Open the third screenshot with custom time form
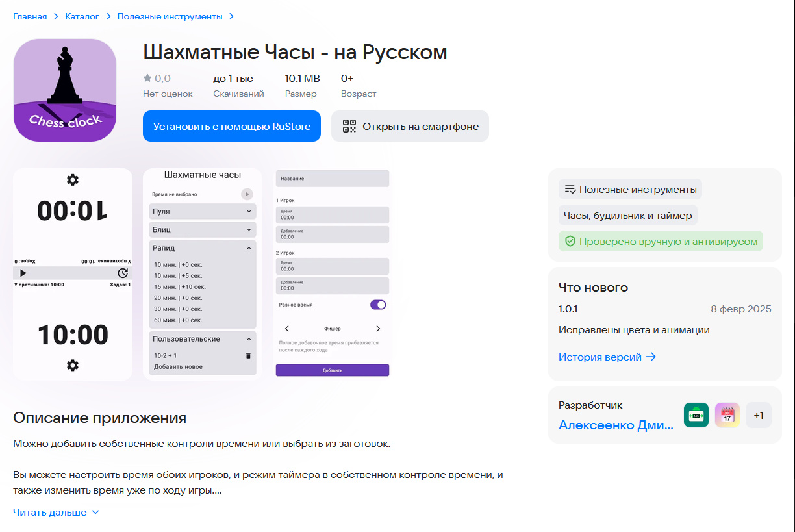This screenshot has height=532, width=795. (x=333, y=274)
